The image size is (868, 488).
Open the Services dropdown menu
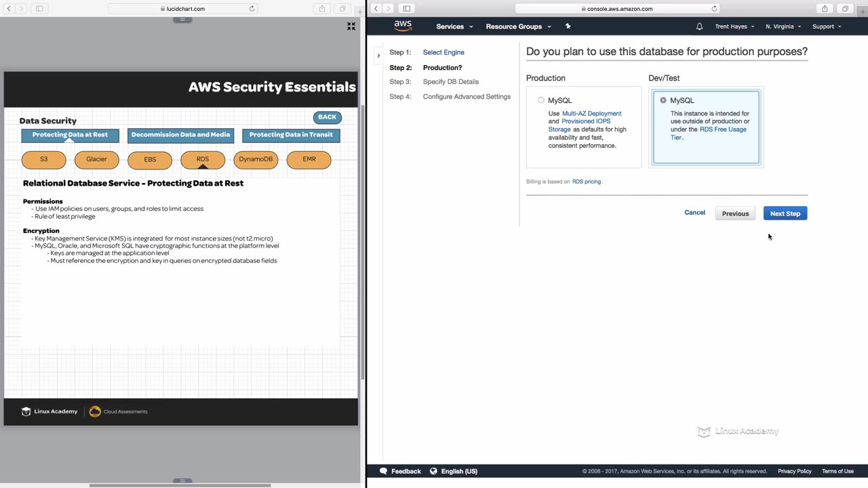[454, 26]
